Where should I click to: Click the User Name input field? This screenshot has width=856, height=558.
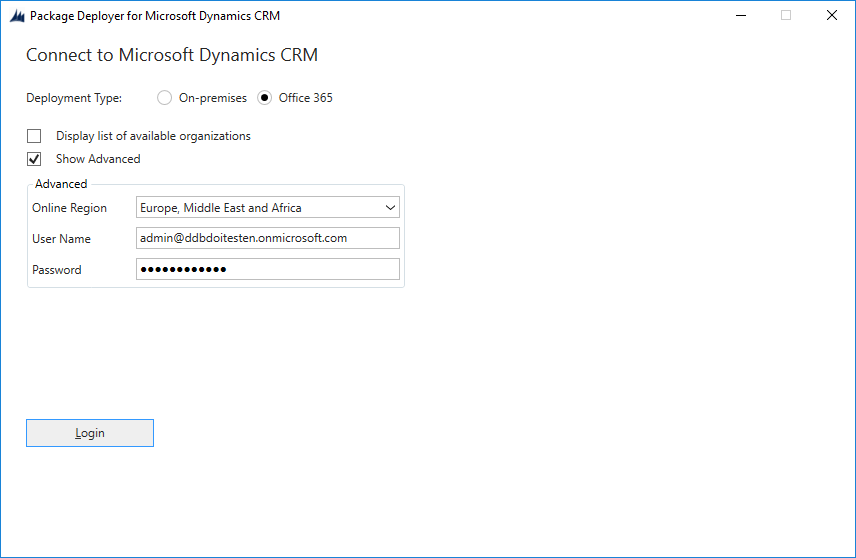(268, 238)
